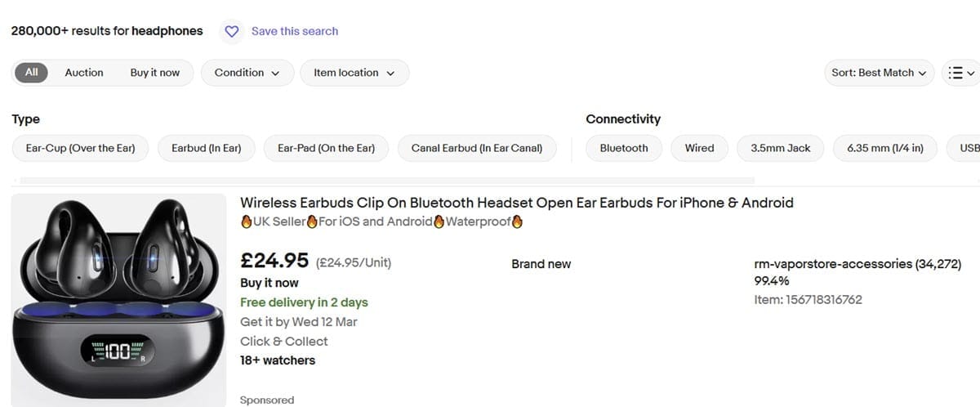980x407 pixels.
Task: Select Ear-Pad (On the Ear) filter
Action: click(326, 148)
